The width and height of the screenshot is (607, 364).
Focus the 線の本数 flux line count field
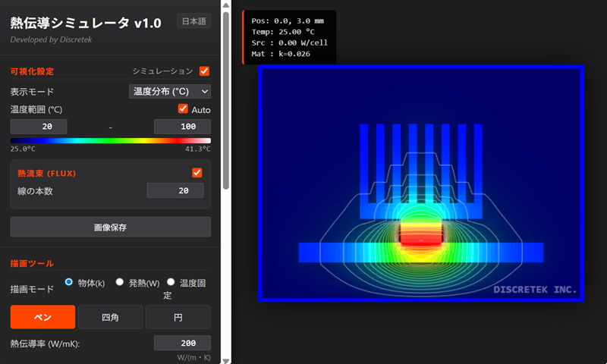coord(178,191)
